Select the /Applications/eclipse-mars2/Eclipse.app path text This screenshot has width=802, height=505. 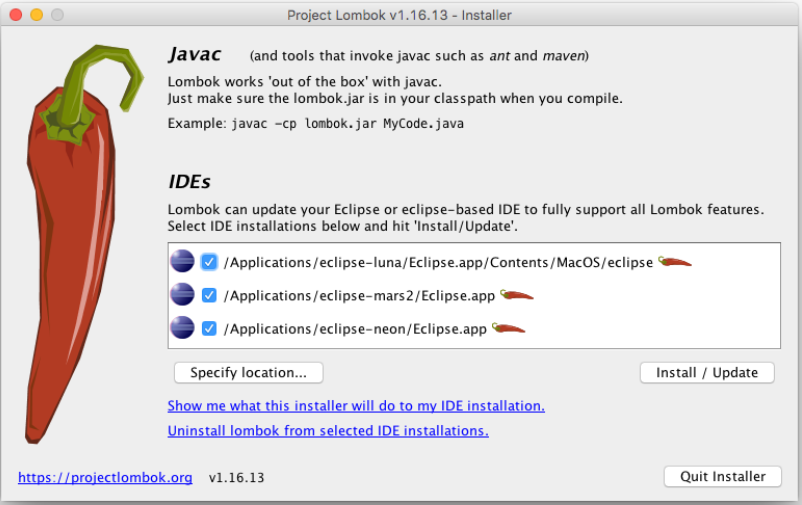point(359,296)
